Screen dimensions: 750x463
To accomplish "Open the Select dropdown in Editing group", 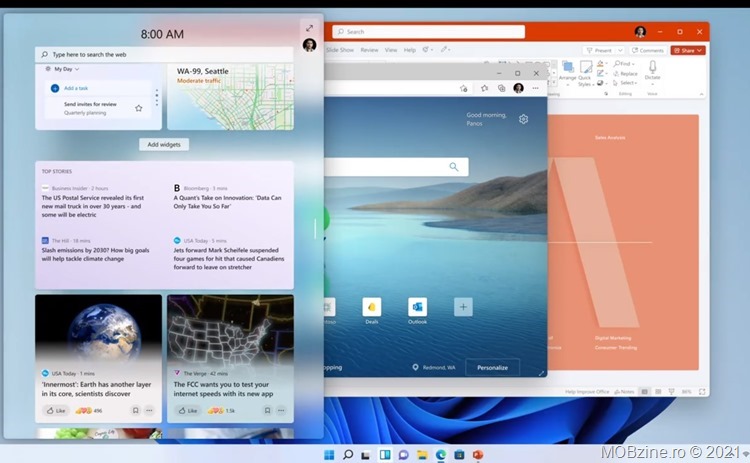I will click(x=625, y=83).
